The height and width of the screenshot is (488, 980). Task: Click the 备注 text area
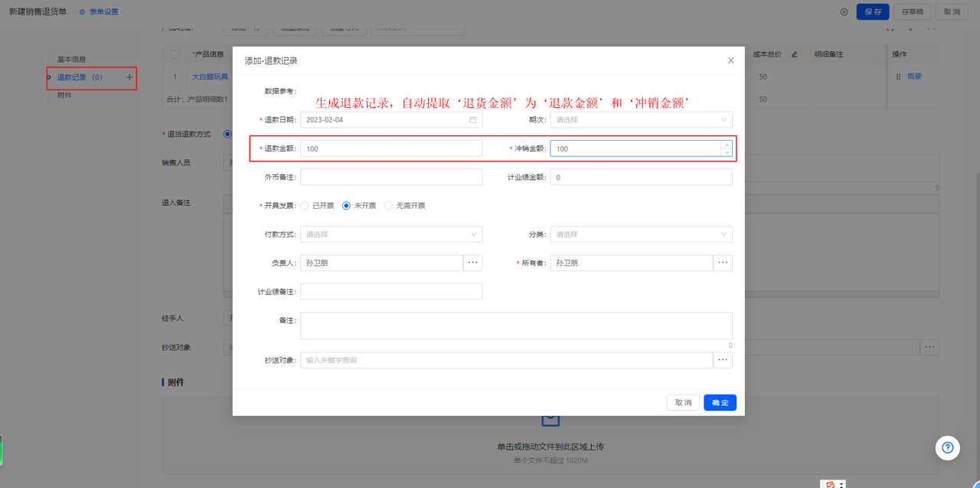click(x=516, y=326)
